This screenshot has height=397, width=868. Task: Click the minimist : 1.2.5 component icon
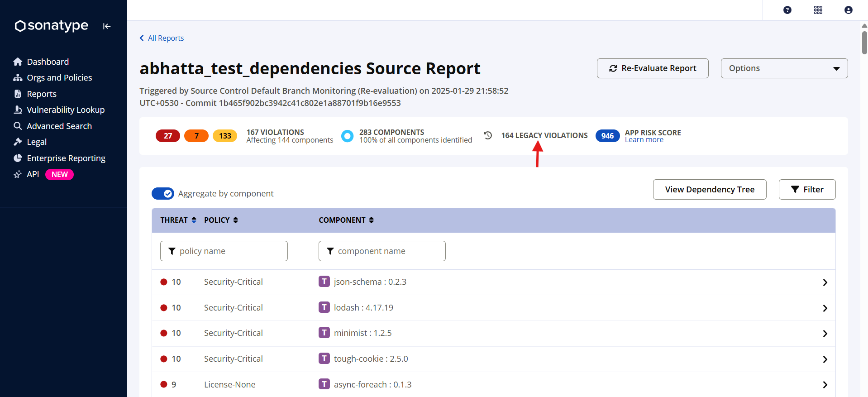pos(324,333)
